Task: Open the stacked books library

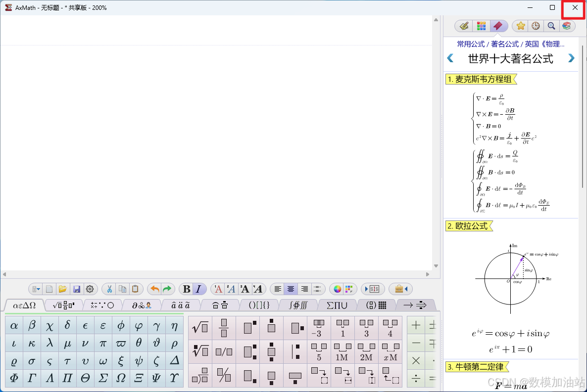Action: tap(566, 26)
